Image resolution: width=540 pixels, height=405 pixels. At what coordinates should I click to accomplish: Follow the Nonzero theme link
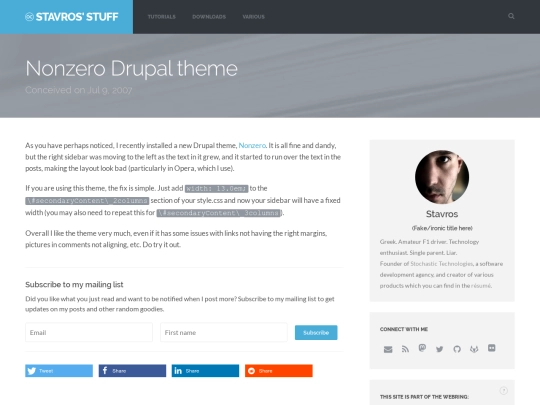(252, 145)
